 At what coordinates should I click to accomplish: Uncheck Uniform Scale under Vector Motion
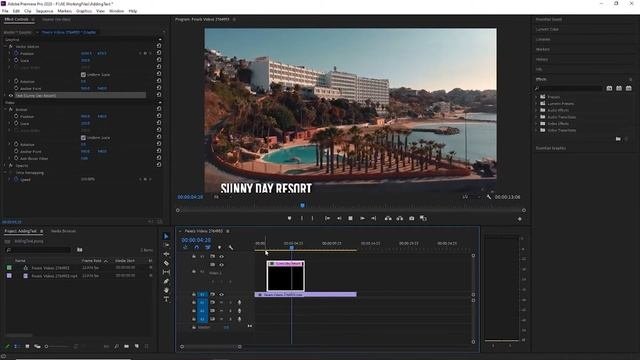[83, 75]
